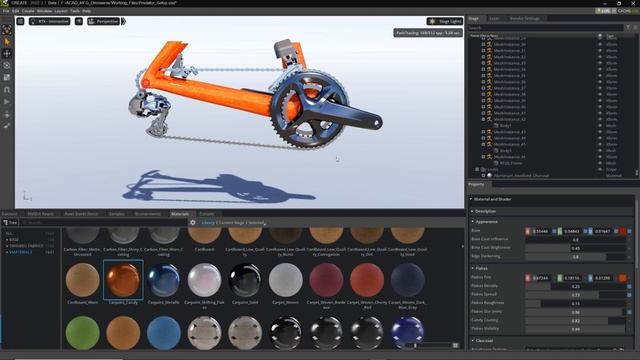Select the Carpet_Woven_Cherry_Red material thumbnail
Screen dimensions: 640x360
367,280
